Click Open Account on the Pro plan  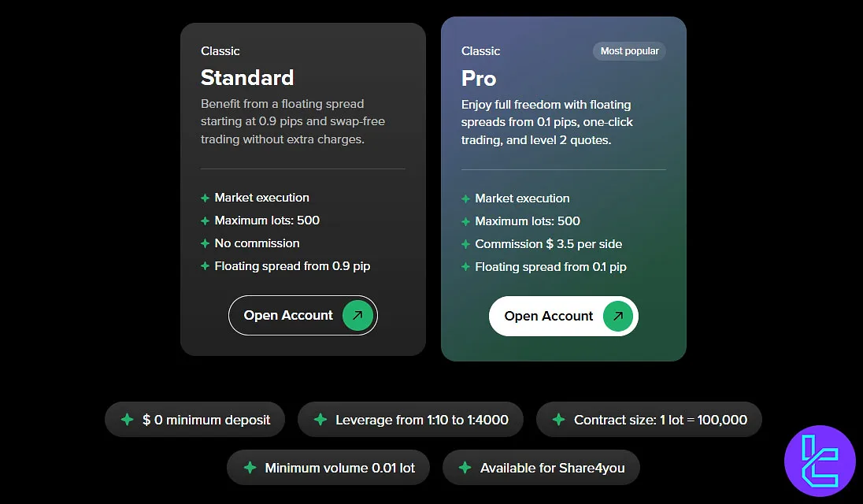[x=563, y=315]
